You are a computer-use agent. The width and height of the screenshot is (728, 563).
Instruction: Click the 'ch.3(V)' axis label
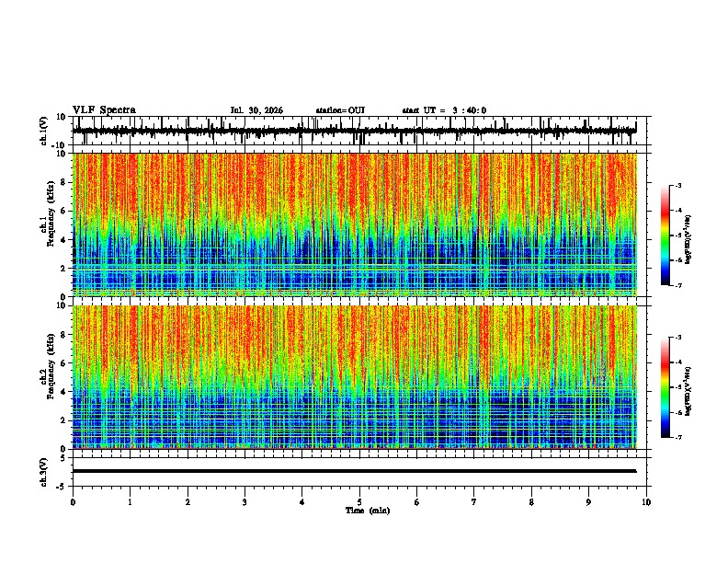tap(44, 472)
